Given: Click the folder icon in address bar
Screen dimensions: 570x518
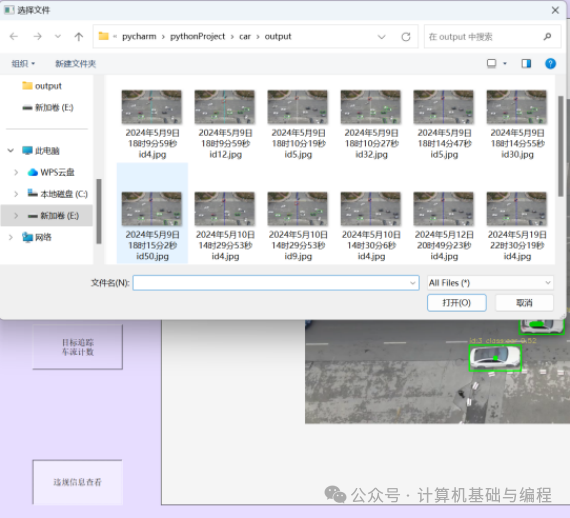Looking at the screenshot, I should point(104,36).
